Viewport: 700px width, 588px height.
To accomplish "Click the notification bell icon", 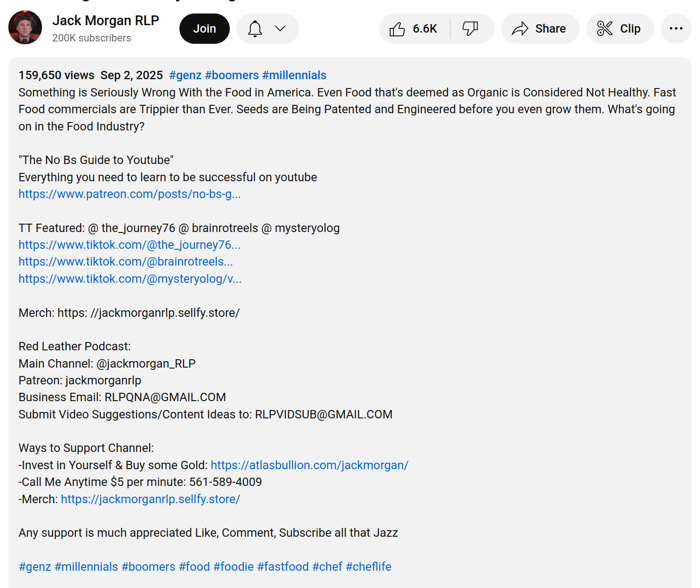I will [255, 29].
